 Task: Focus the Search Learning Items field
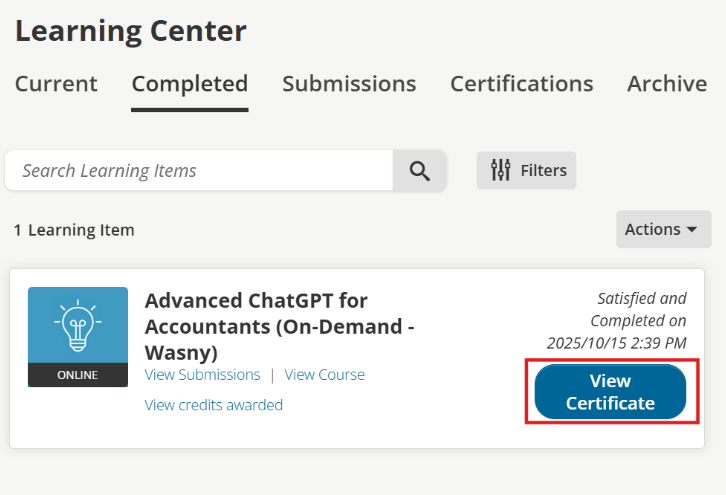(x=200, y=171)
